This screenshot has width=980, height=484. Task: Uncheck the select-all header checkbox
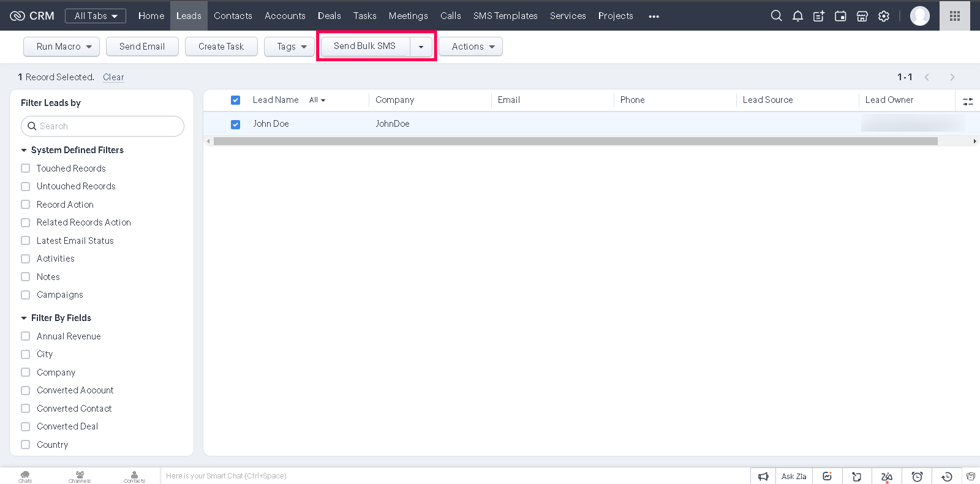[x=235, y=100]
